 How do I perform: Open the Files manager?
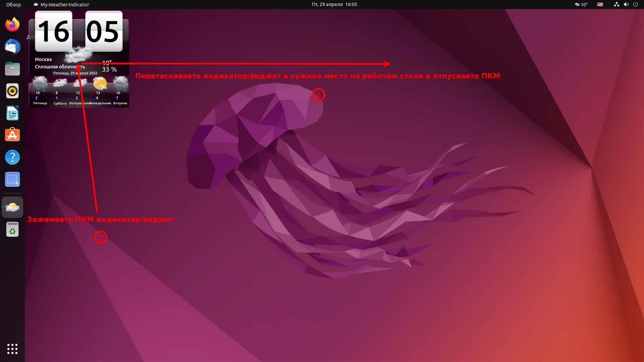click(12, 69)
